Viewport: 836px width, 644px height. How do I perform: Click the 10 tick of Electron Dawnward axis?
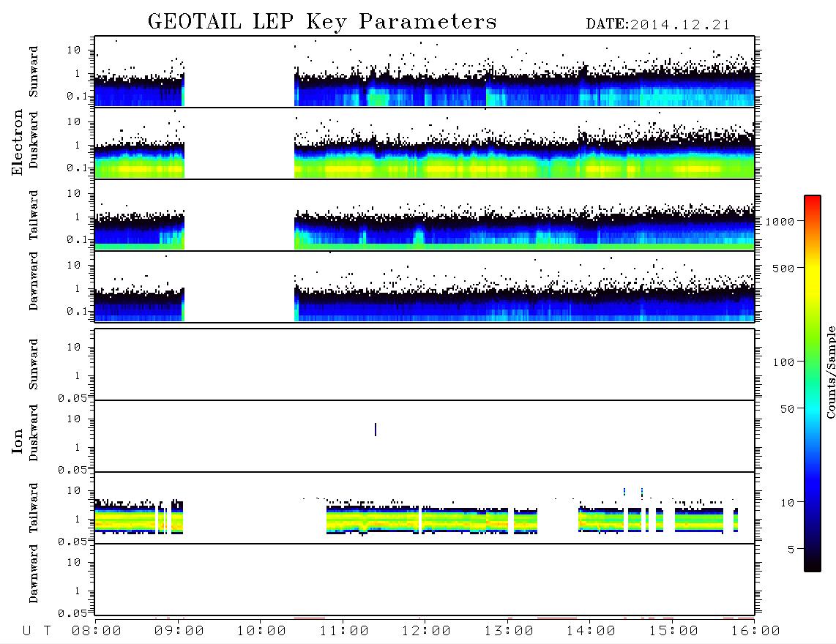point(74,265)
